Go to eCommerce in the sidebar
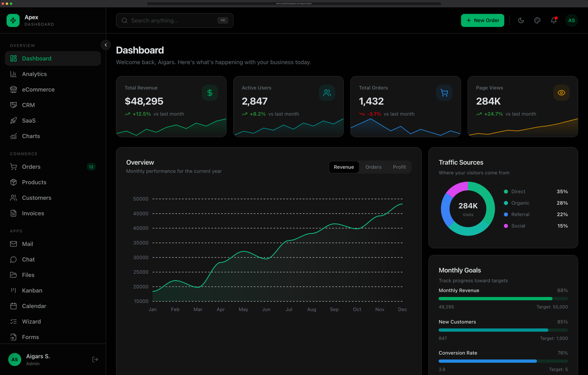Screen dimensions: 588x375 click(x=53, y=89)
